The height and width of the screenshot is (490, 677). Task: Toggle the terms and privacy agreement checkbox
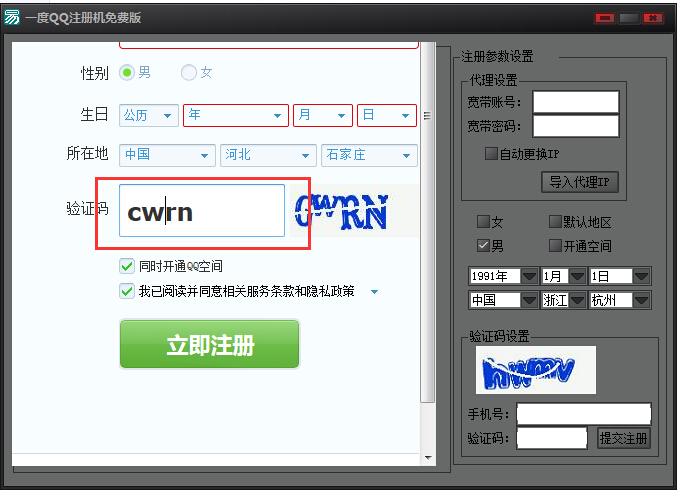(x=127, y=291)
